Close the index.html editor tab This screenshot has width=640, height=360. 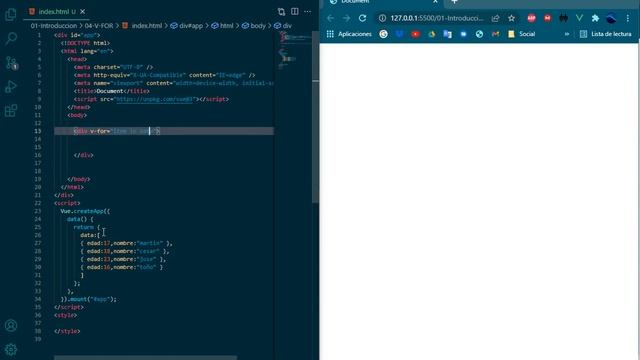click(83, 11)
